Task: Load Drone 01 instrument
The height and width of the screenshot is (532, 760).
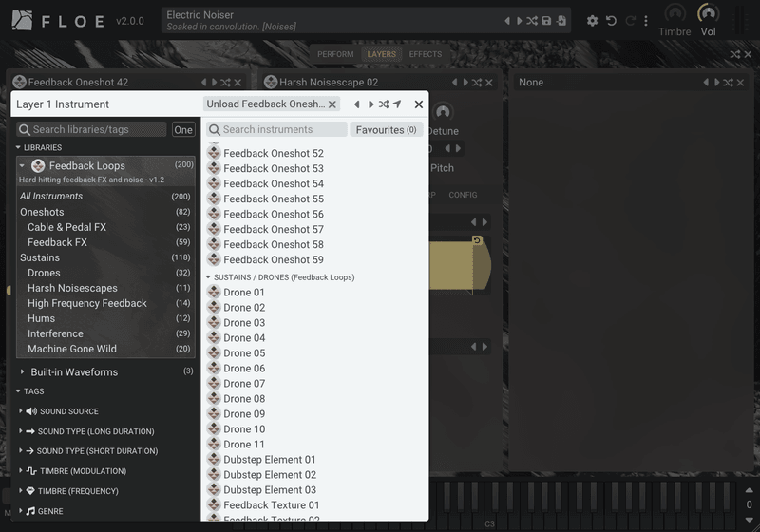Action: [x=315, y=293]
